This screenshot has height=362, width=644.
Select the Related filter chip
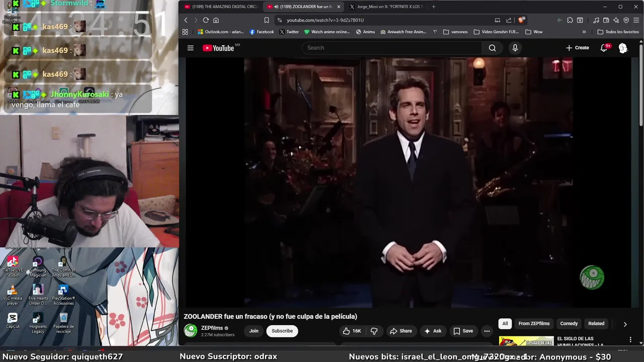[x=596, y=323]
